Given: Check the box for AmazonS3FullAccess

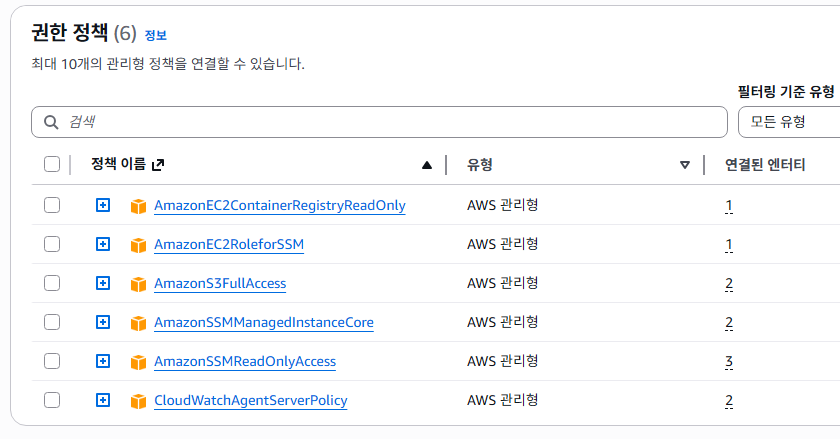Looking at the screenshot, I should click(52, 283).
